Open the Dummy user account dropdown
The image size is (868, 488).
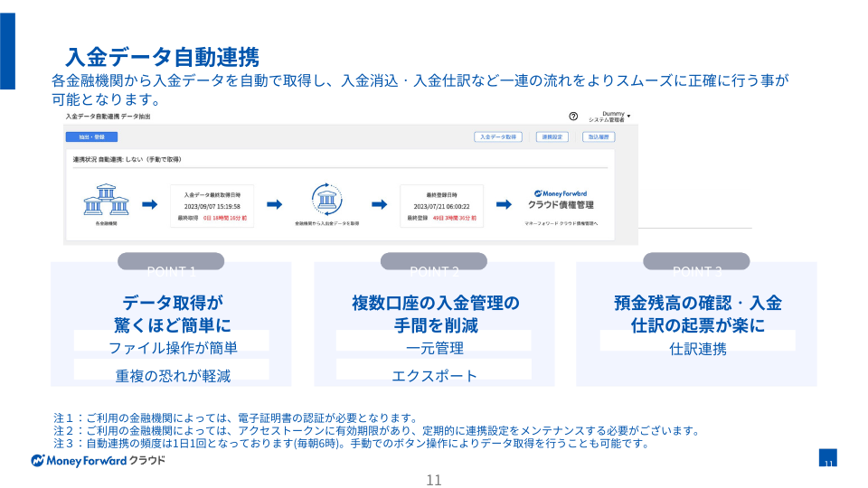pyautogui.click(x=609, y=117)
